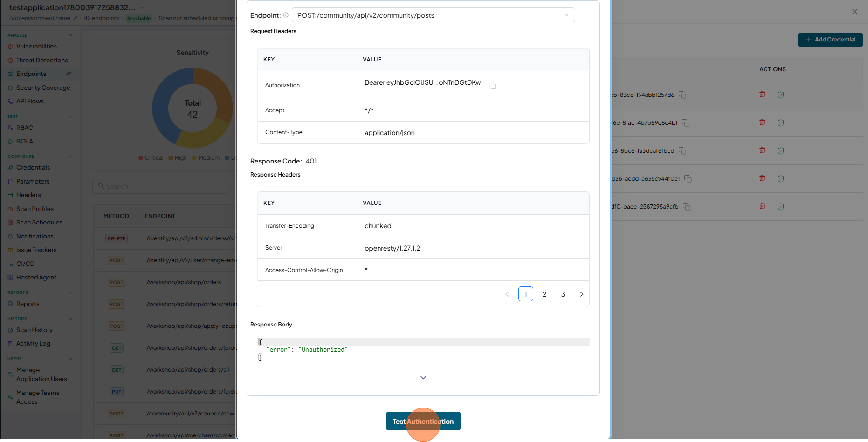Viewport: 868px width, 442px height.
Task: Copy credential ID ending 4b7b89e8e4b1
Action: pyautogui.click(x=686, y=123)
